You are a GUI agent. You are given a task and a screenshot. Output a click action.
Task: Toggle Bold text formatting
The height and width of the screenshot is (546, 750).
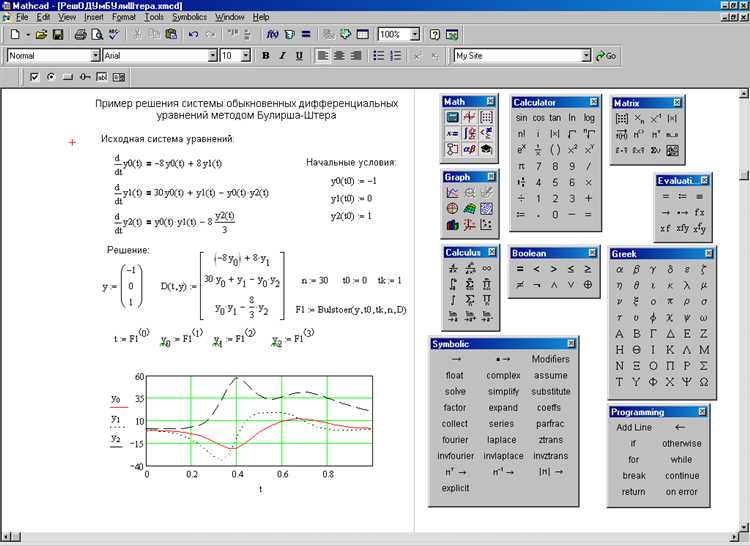click(266, 56)
